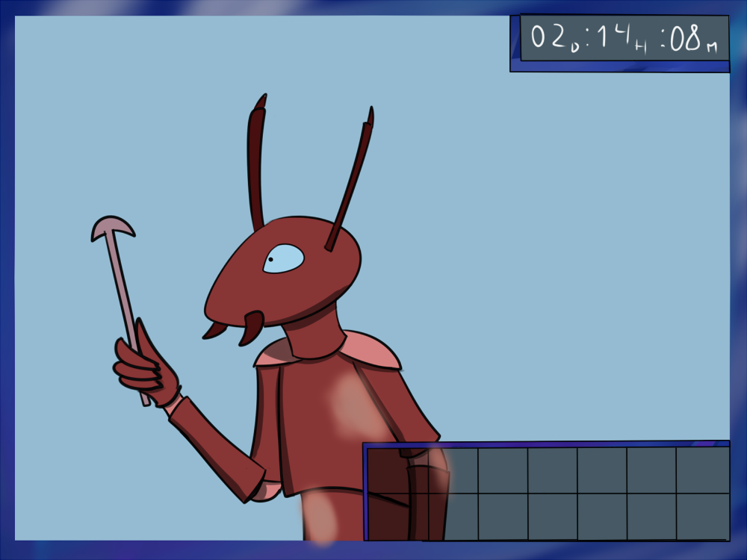This screenshot has width=747, height=560.
Task: Select the sixth slot in bottom inventory row
Action: 651,515
